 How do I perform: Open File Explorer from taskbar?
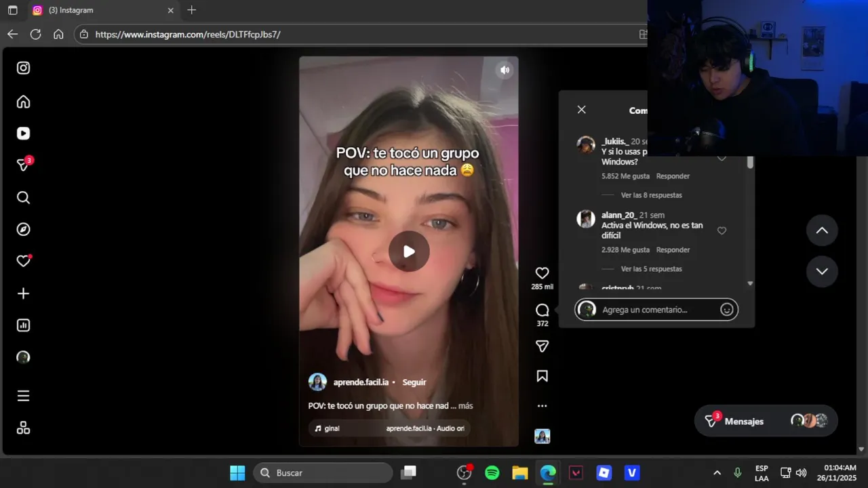520,472
